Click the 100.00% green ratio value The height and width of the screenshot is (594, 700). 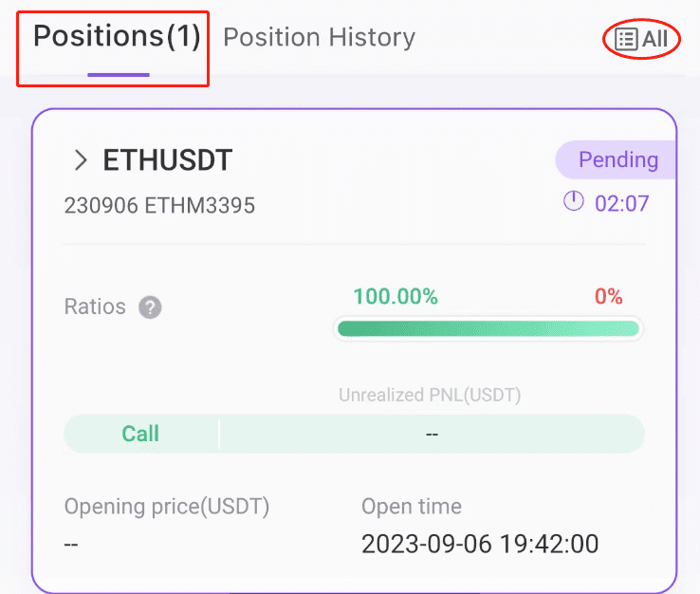[x=396, y=297]
